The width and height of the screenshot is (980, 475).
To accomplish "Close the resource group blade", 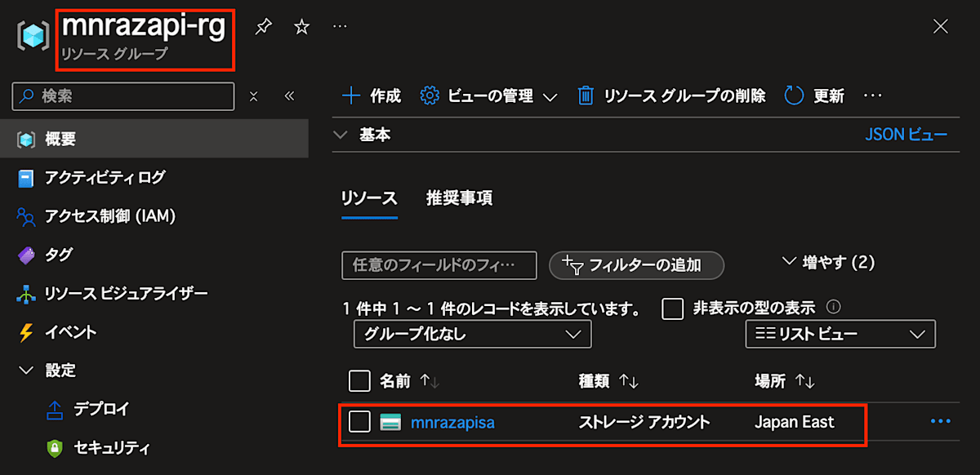I will pos(940,27).
